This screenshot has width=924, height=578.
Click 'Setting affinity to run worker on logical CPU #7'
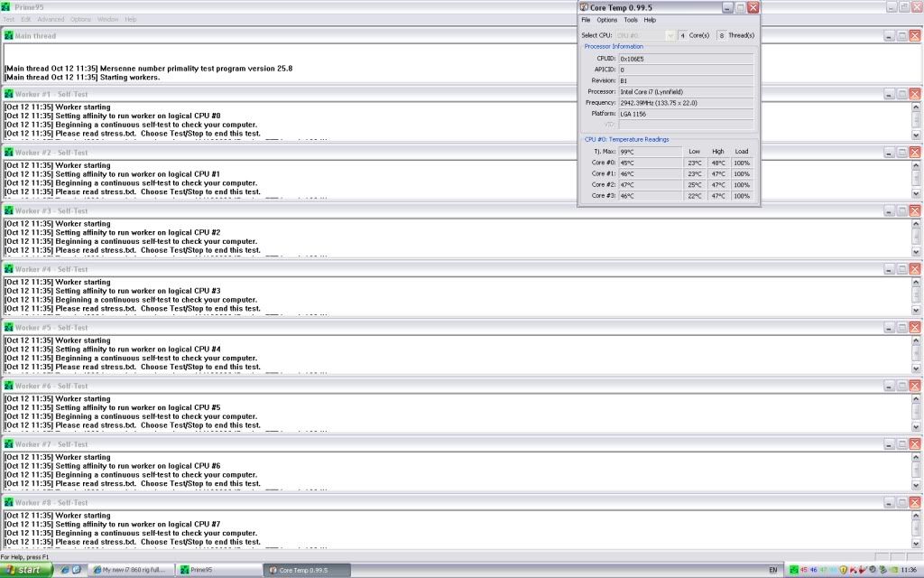138,525
